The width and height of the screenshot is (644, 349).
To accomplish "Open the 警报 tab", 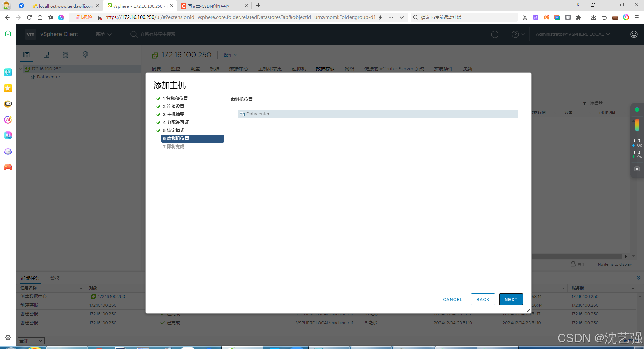I will (x=55, y=278).
